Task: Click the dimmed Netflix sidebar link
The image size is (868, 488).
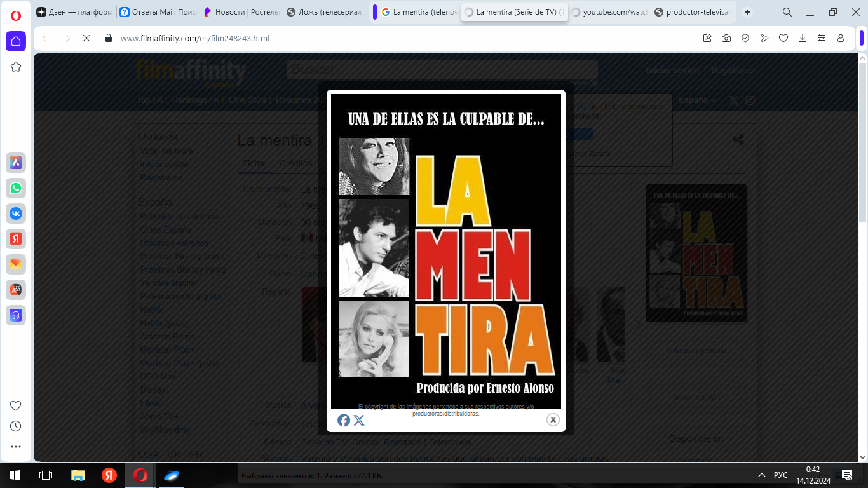Action: (151, 309)
